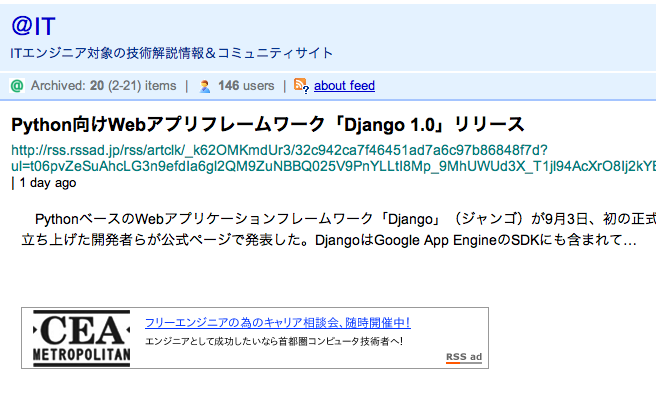Image resolution: width=656 pixels, height=396 pixels.
Task: Click the article summary starting 'Pythonベース'
Action: pyautogui.click(x=338, y=230)
